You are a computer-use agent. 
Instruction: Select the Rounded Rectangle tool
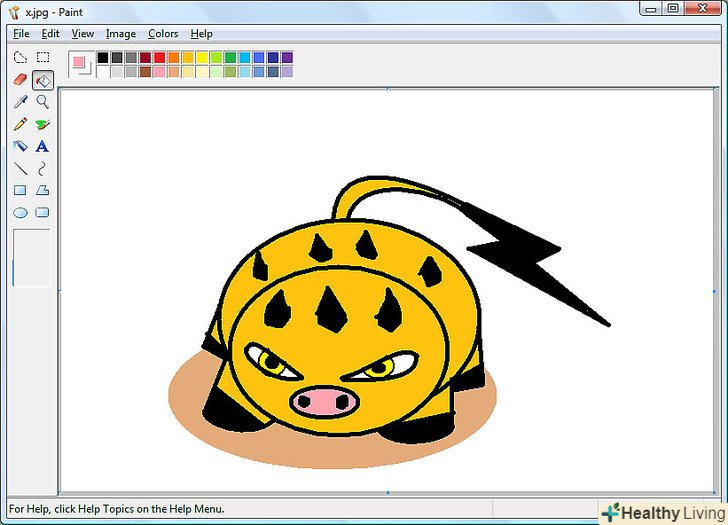(x=42, y=213)
